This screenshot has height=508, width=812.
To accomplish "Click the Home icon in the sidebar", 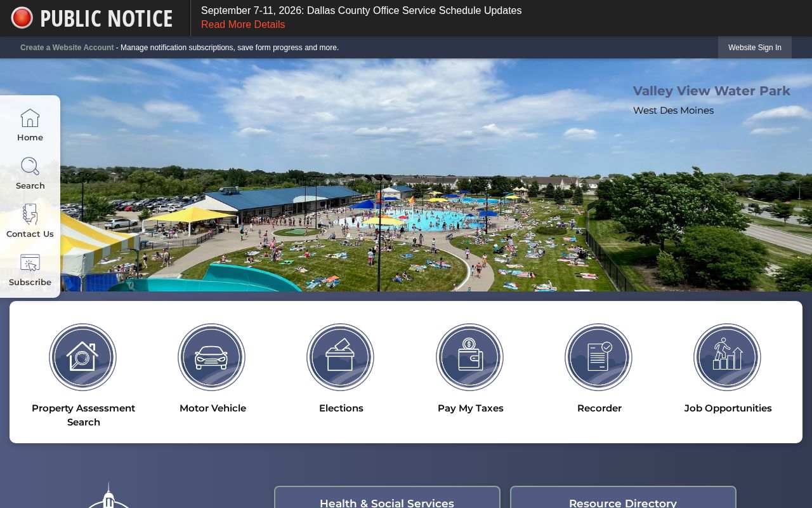I will click(x=30, y=118).
